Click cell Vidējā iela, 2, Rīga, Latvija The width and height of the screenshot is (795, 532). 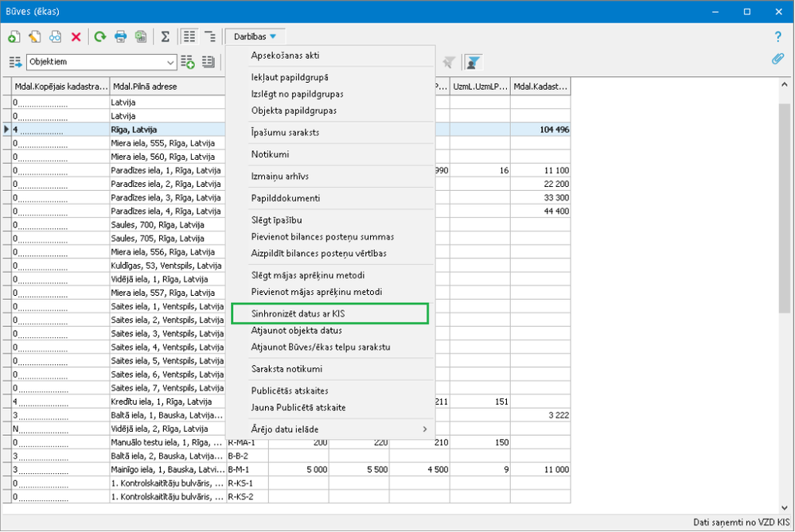168,429
